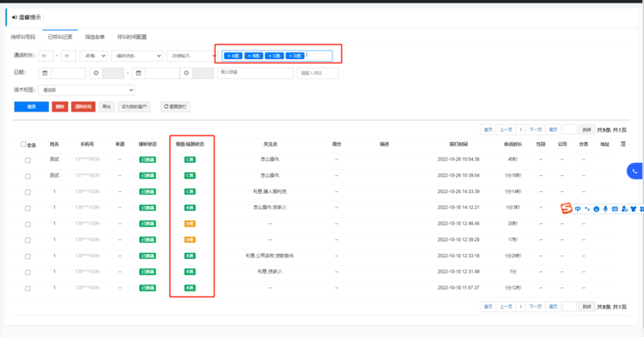
Task: Open the Sogou soft keyboard icon
Action: (x=615, y=209)
